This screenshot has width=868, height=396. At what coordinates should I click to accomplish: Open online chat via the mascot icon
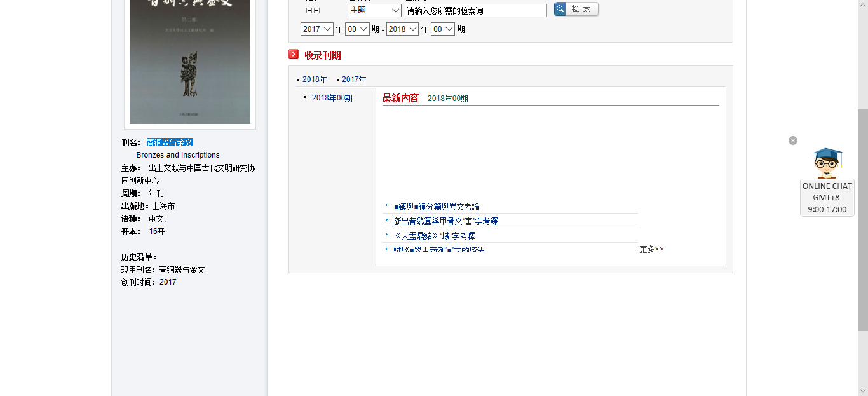[827, 163]
